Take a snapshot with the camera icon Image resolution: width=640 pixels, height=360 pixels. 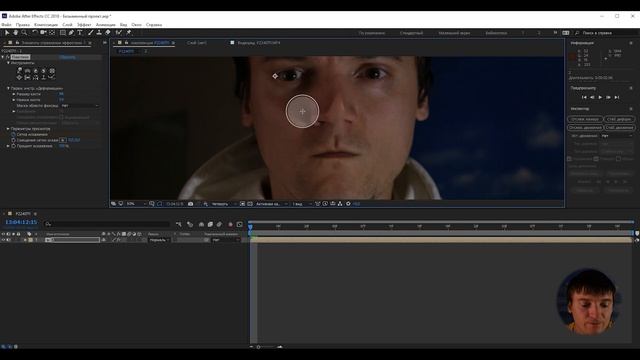(190, 204)
